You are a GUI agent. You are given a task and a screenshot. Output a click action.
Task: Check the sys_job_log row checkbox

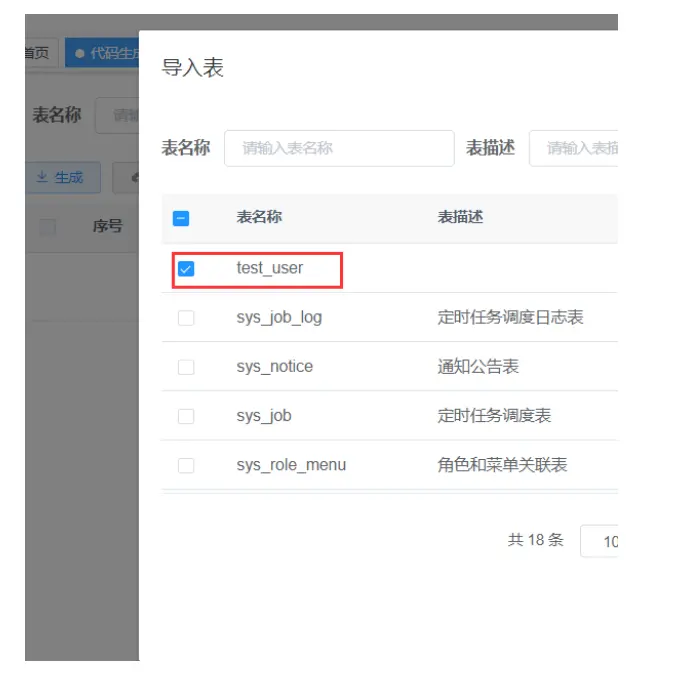[x=186, y=318]
